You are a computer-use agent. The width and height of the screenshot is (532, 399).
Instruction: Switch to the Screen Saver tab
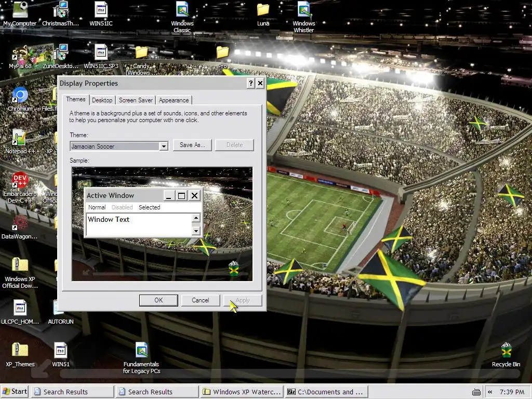click(x=136, y=100)
